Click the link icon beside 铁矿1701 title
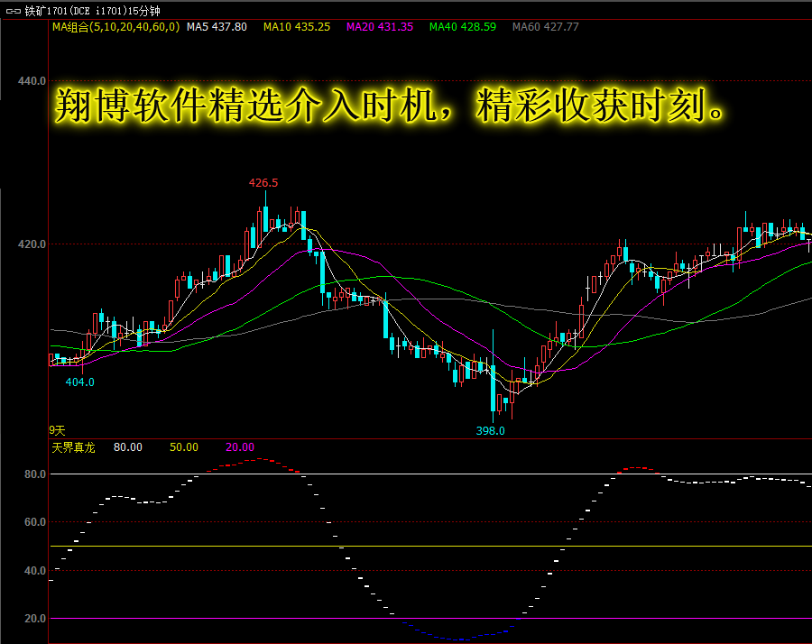This screenshot has height=644, width=812. (x=13, y=11)
